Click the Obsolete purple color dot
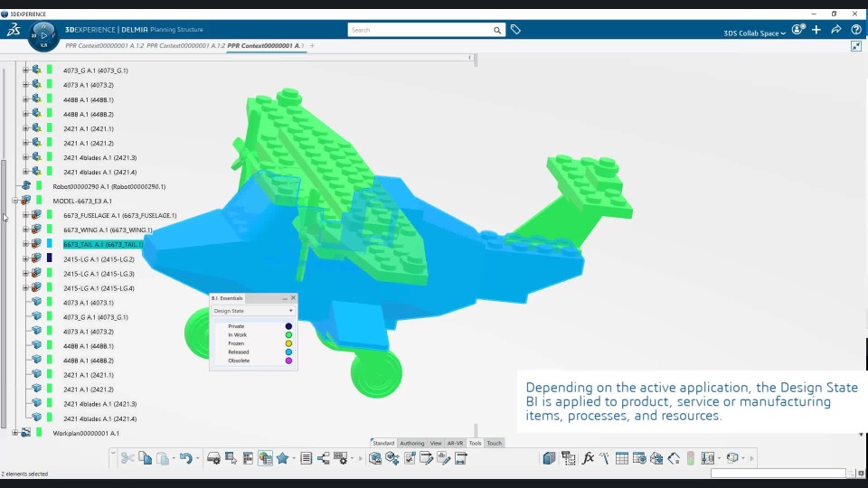This screenshot has width=868, height=488. pos(288,361)
